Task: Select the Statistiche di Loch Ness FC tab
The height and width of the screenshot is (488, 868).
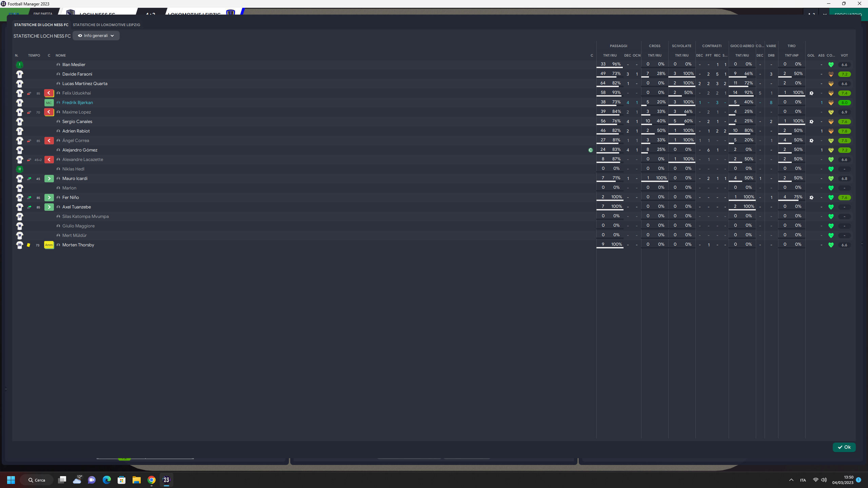Action: 41,25
